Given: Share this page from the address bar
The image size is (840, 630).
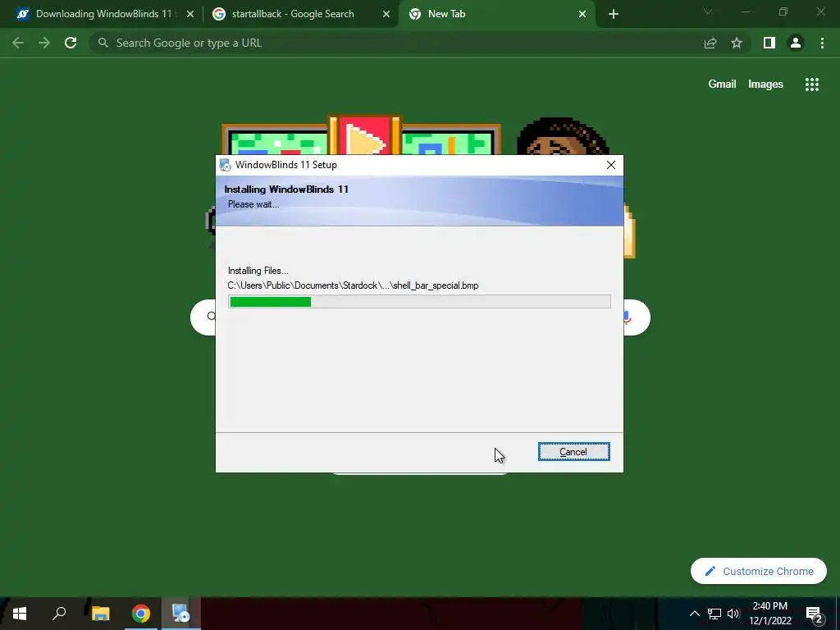Looking at the screenshot, I should click(x=710, y=43).
